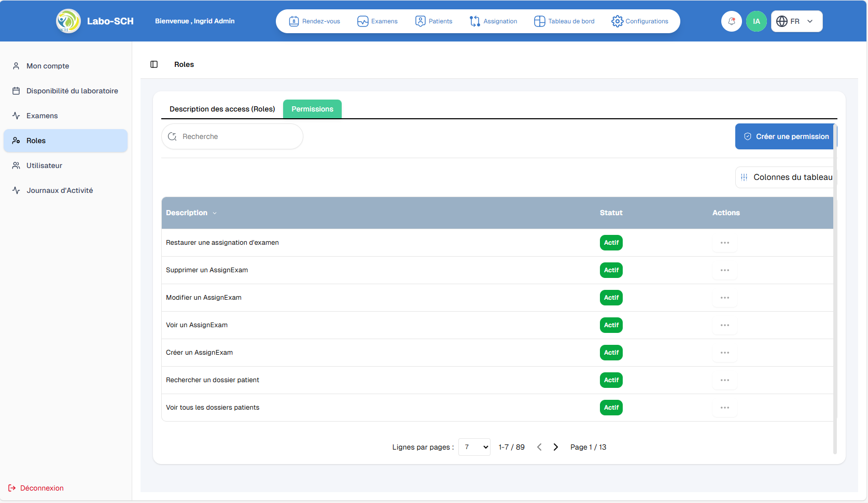868x503 pixels.
Task: Open the Patients section icon
Action: [x=420, y=21]
